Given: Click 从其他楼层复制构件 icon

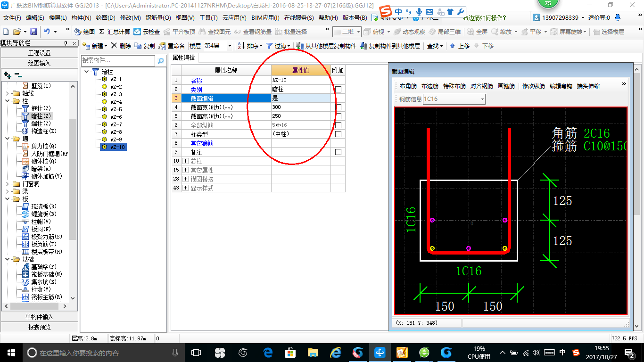Looking at the screenshot, I should (x=300, y=46).
